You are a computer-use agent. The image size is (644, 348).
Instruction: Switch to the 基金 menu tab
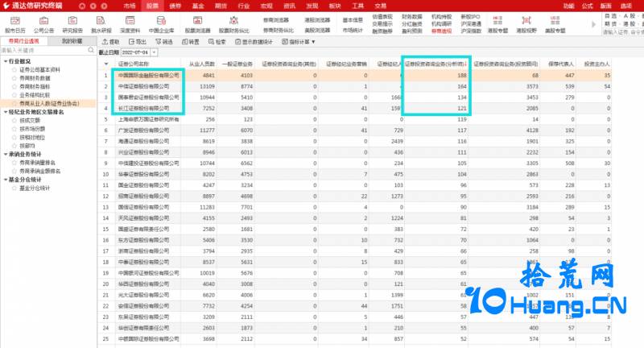pos(198,6)
